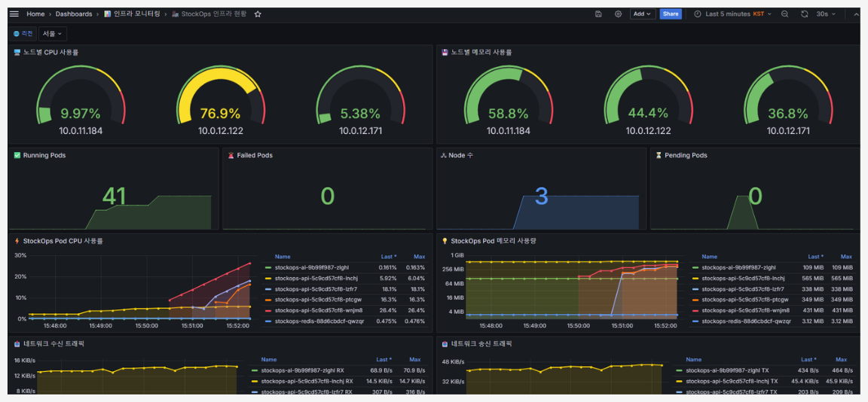Open the 30s refresh interval dropdown

(x=826, y=14)
